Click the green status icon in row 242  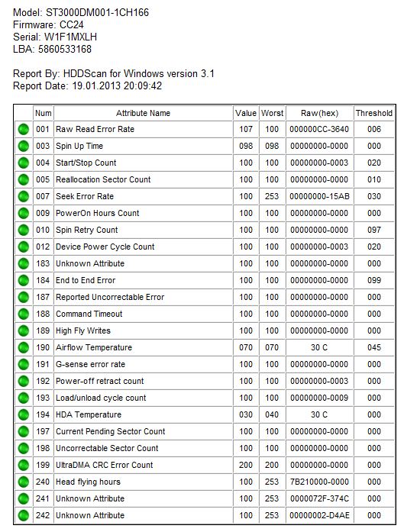coord(24,516)
